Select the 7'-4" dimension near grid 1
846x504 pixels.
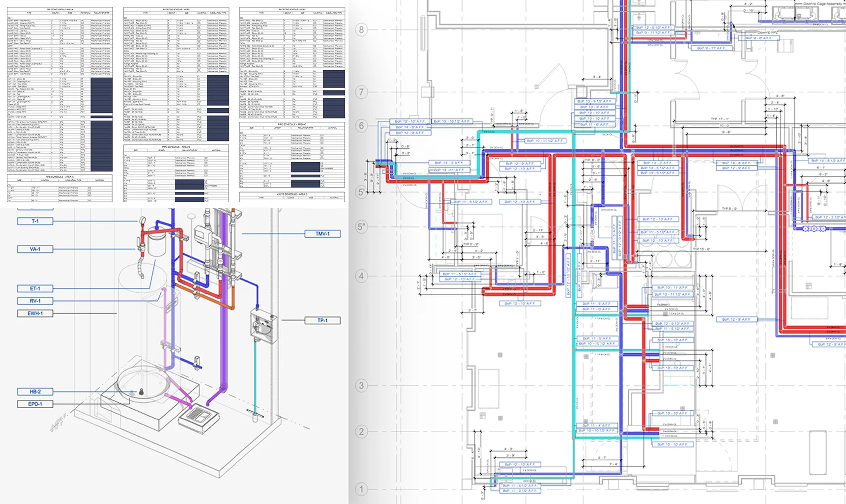[x=613, y=464]
